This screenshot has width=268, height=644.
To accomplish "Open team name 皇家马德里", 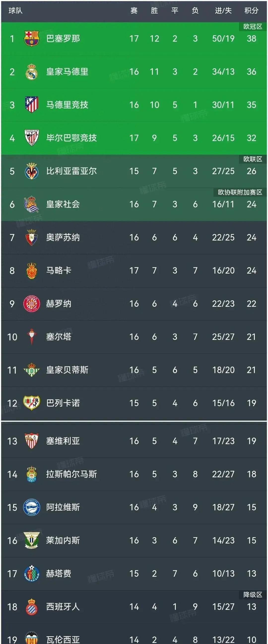I will [x=67, y=72].
